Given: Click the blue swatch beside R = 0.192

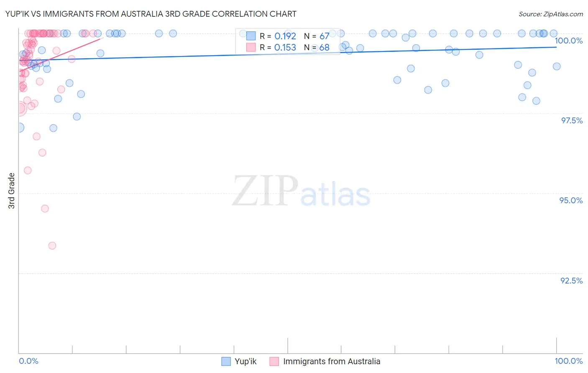Looking at the screenshot, I should (x=251, y=36).
